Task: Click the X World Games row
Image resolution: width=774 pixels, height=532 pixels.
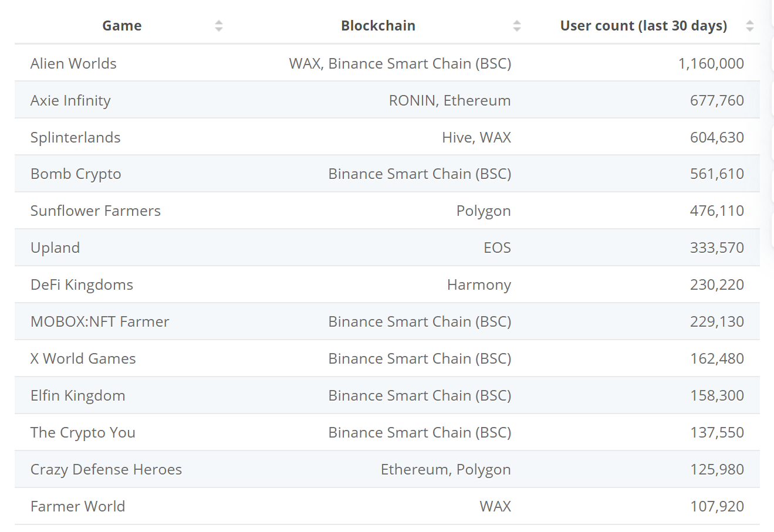Action: 387,358
